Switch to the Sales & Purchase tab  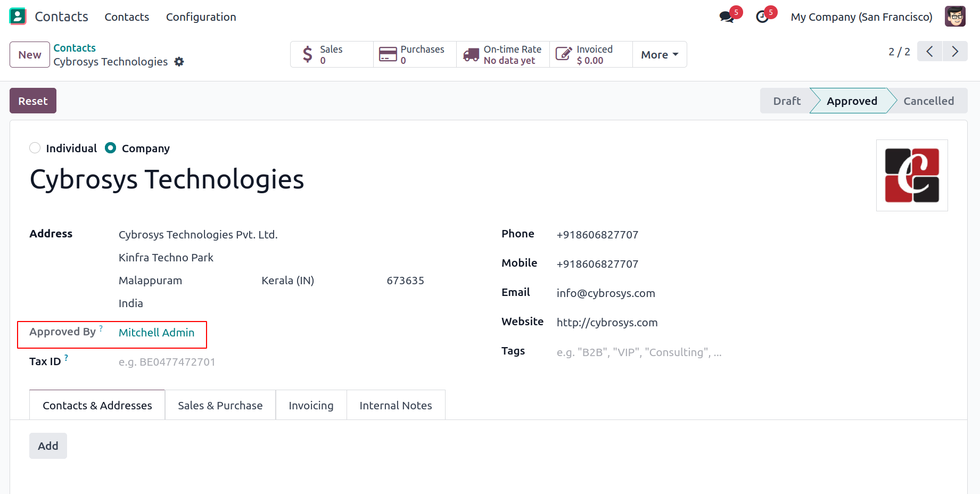220,406
